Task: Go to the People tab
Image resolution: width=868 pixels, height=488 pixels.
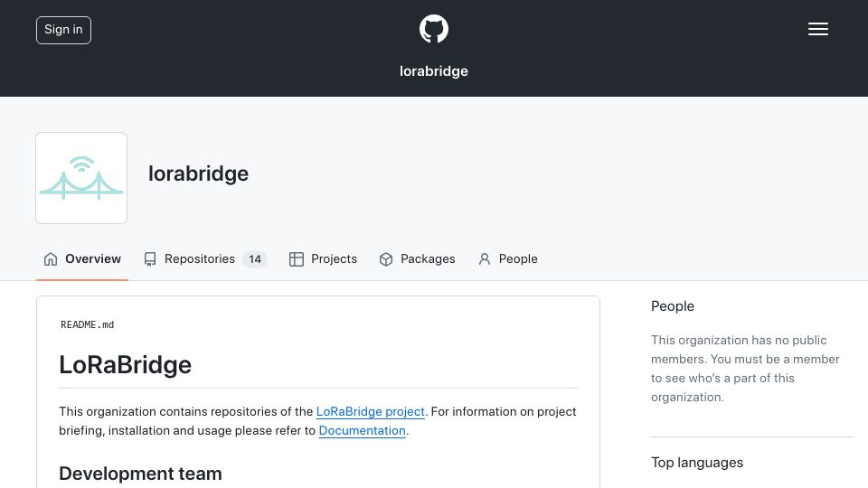Action: pos(507,259)
